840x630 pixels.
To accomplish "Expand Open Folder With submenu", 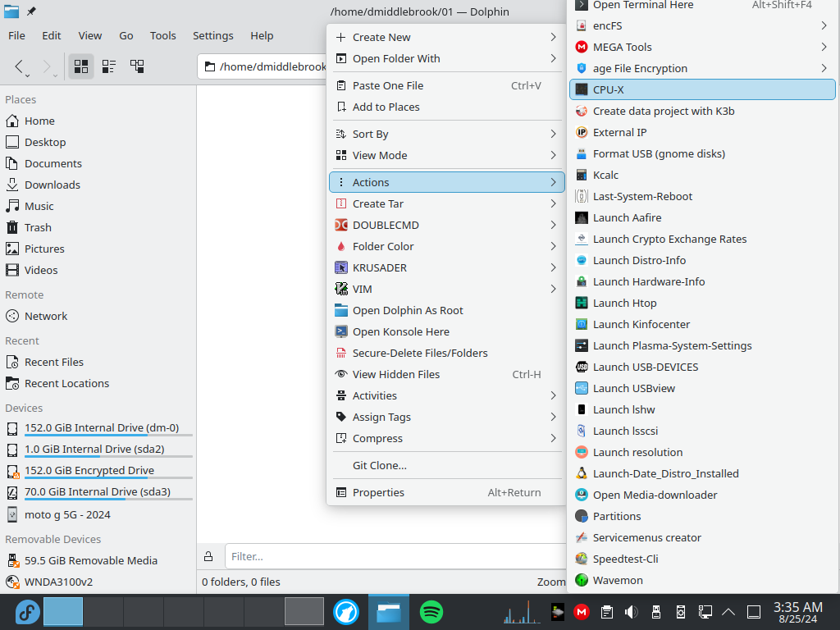I will 446,58.
